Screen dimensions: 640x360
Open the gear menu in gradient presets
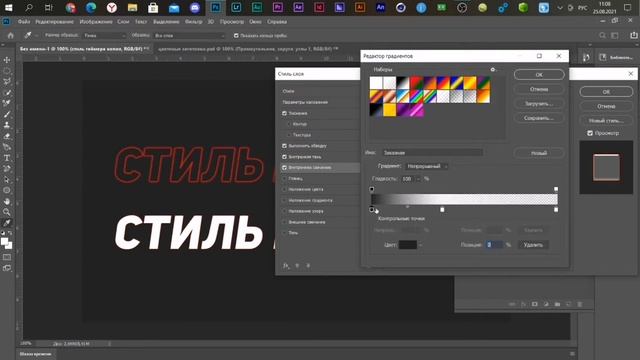click(x=493, y=70)
